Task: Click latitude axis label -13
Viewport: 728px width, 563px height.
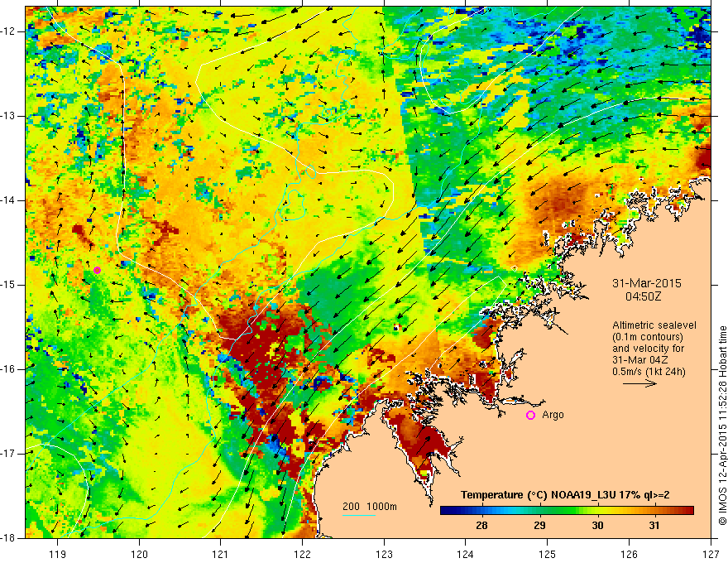Action: coord(9,116)
